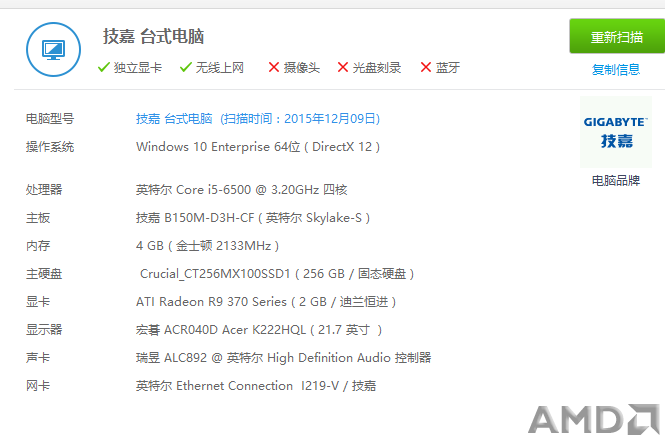The image size is (665, 440).
Task: Click the blue desktop computer icon
Action: [53, 50]
